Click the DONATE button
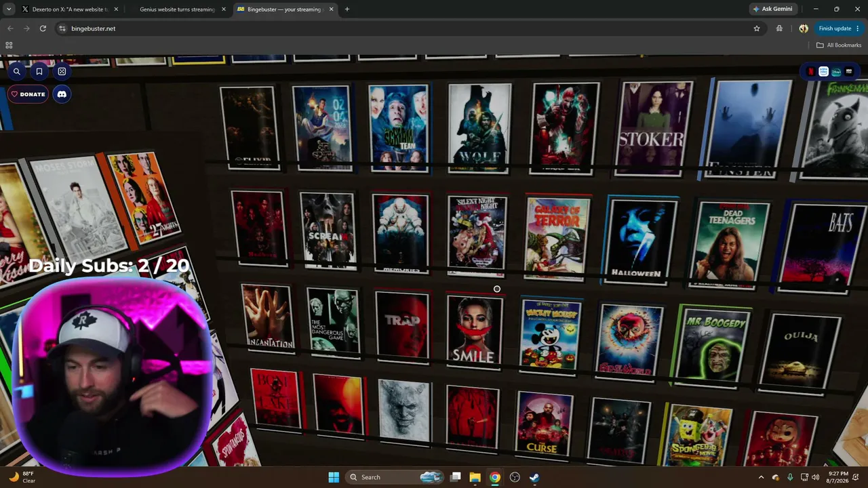The image size is (868, 488). pyautogui.click(x=28, y=94)
